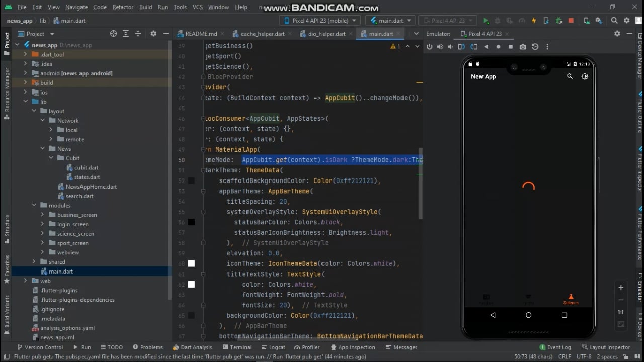644x362 pixels.
Task: Switch to the dio_helper.dart editor tab
Action: point(326,34)
